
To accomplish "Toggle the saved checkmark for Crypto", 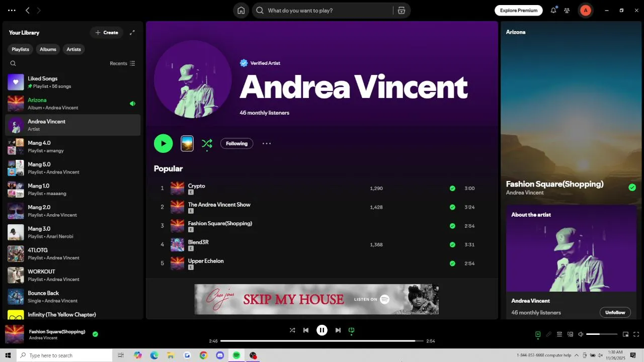I will (452, 189).
